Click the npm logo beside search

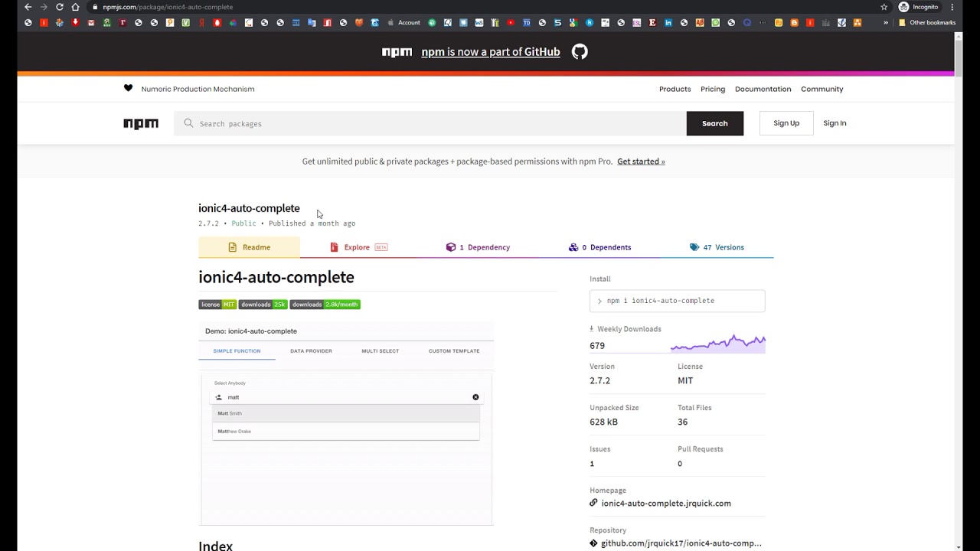point(141,123)
